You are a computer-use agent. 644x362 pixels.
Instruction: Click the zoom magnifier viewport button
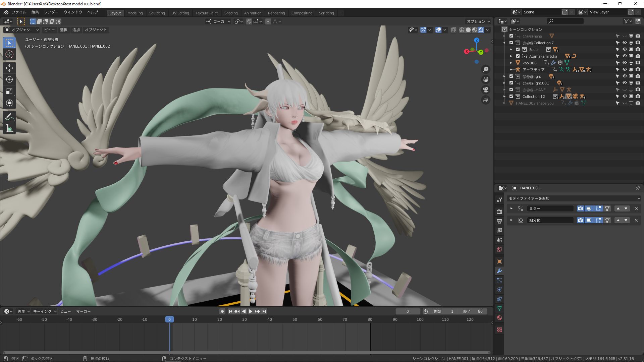(486, 69)
